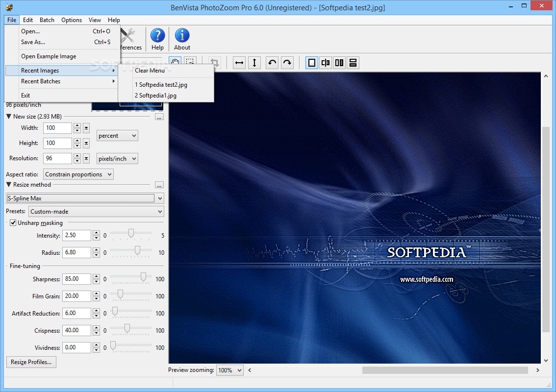Switch to side-by-side vertical split preview
556x392 pixels.
point(339,63)
